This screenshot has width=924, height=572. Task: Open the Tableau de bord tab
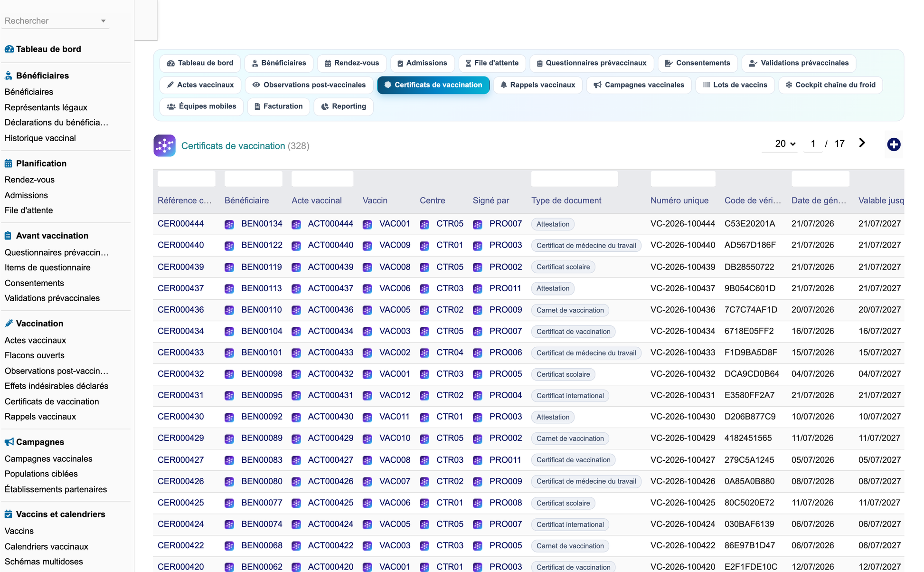pos(200,63)
